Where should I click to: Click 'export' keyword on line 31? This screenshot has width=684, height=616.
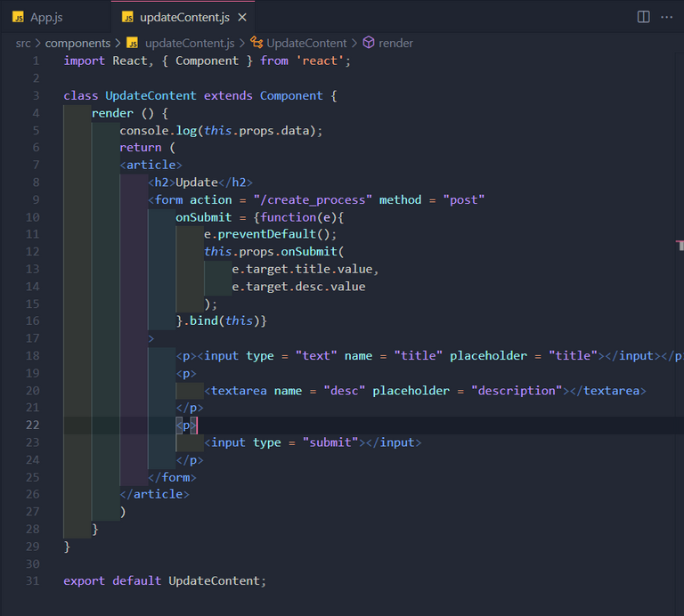pos(85,581)
